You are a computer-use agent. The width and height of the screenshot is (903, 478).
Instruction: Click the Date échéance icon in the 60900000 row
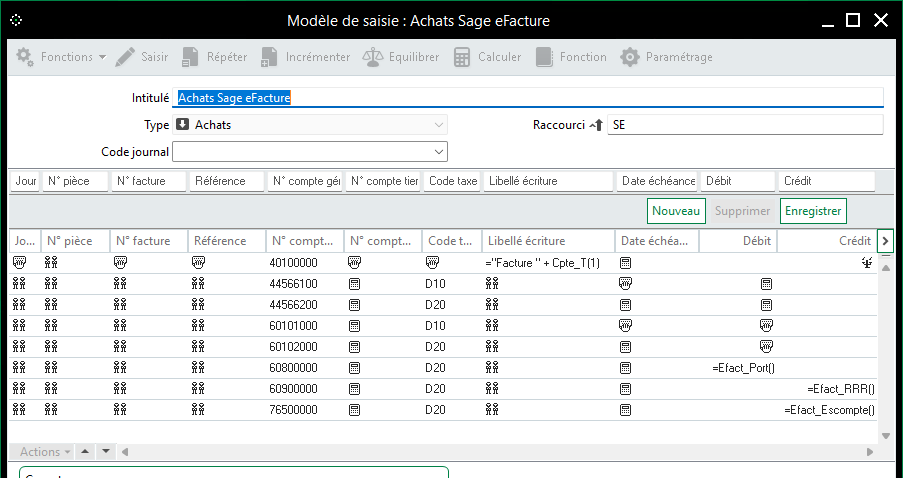pos(625,389)
